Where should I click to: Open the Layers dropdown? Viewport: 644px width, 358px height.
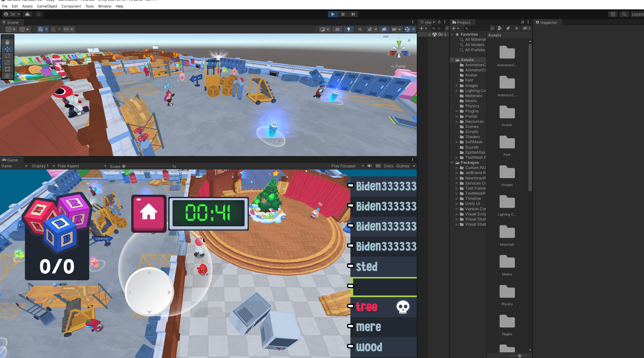coord(637,14)
